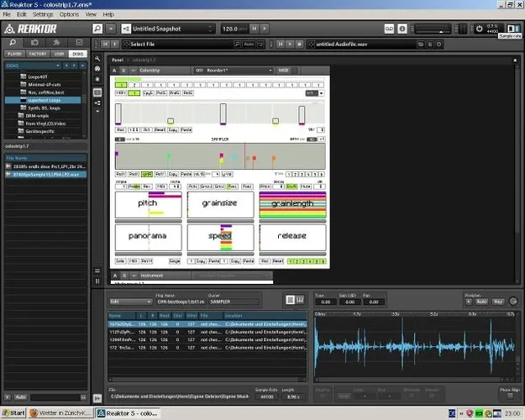
Task: Toggle the green grid button below the sampler display
Action: pos(147,174)
